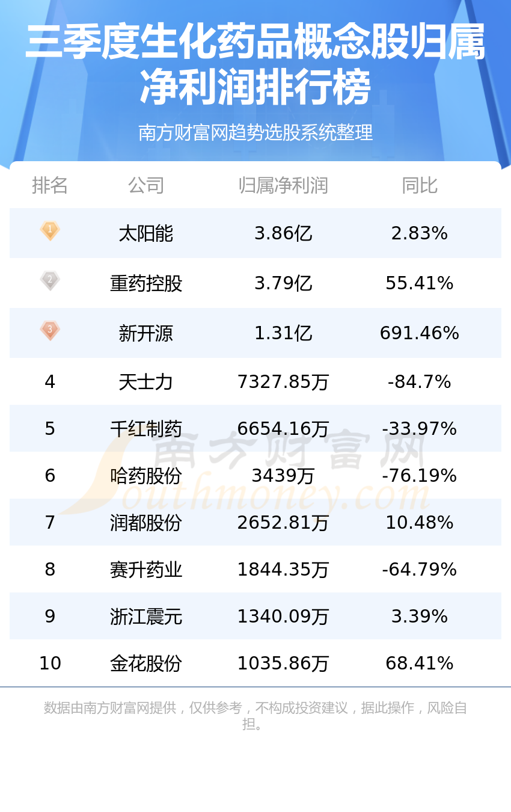The height and width of the screenshot is (812, 511).
Task: Select the 排名 column header
Action: [50, 185]
